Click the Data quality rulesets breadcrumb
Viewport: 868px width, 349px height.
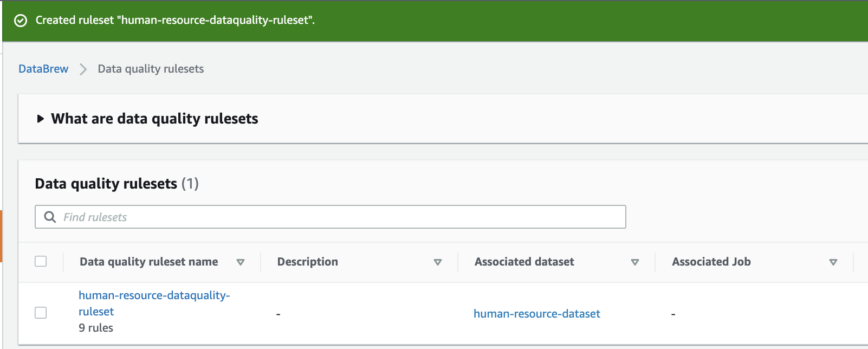click(151, 69)
